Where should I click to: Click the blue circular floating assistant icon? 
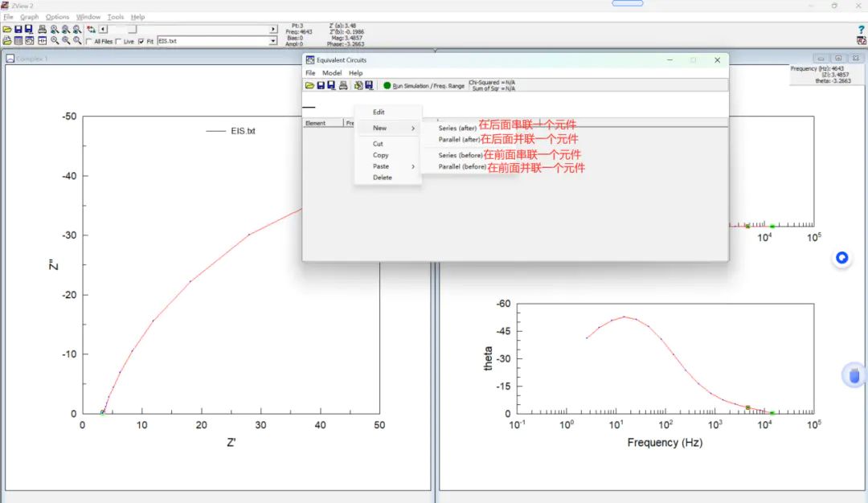[x=842, y=258]
